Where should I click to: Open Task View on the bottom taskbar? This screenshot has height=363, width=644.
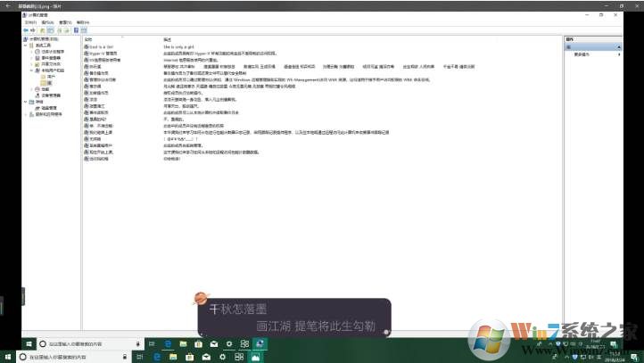click(140, 357)
